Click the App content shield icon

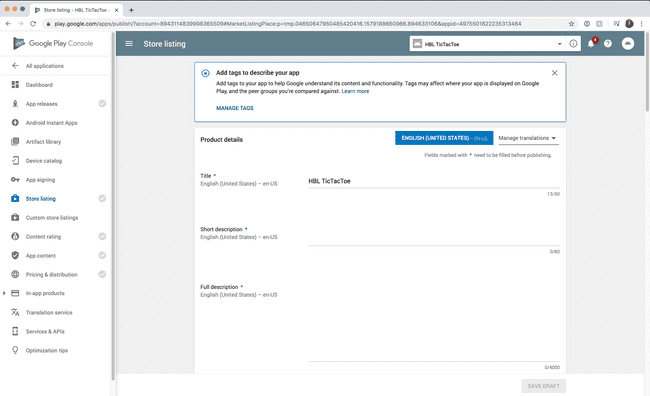15,255
